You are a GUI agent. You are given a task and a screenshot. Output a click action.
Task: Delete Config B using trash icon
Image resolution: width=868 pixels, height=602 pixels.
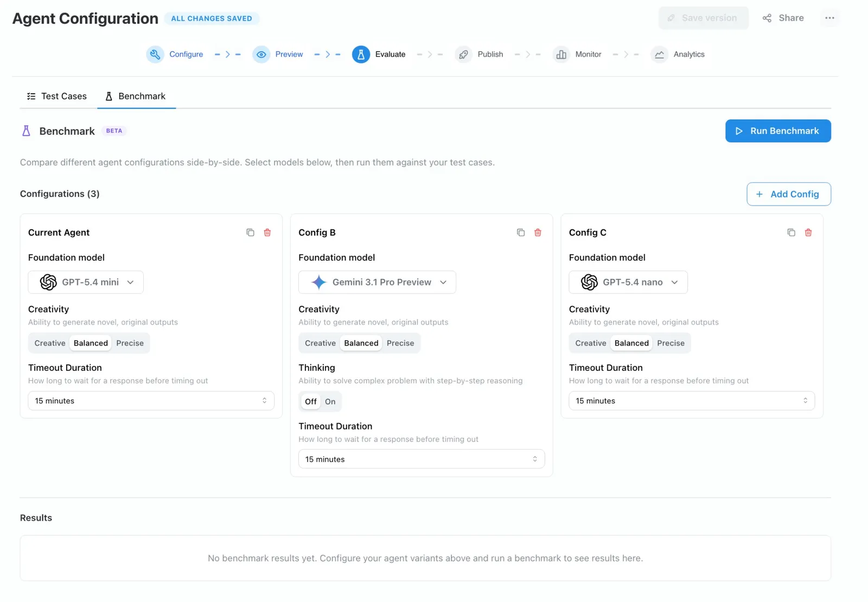point(538,233)
